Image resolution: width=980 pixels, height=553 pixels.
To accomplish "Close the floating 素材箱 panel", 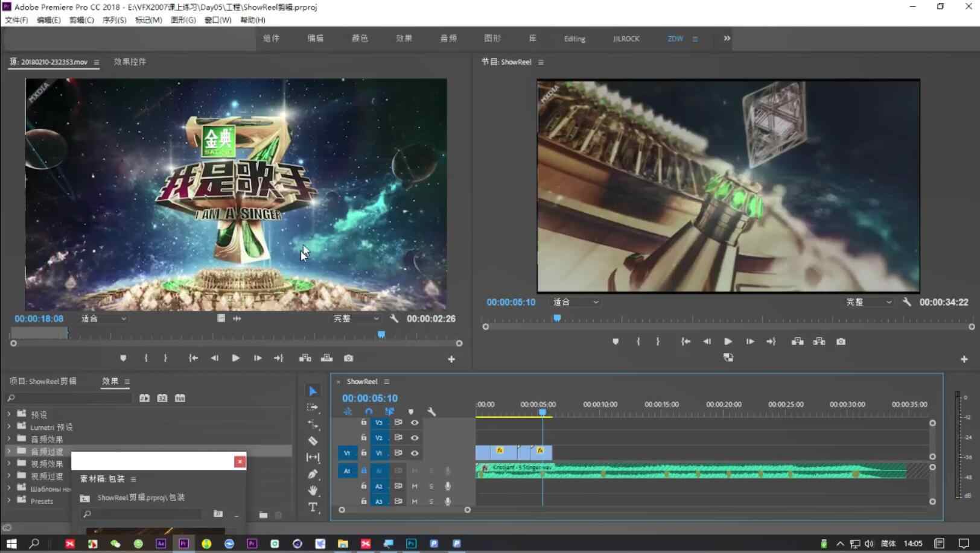I will 240,461.
